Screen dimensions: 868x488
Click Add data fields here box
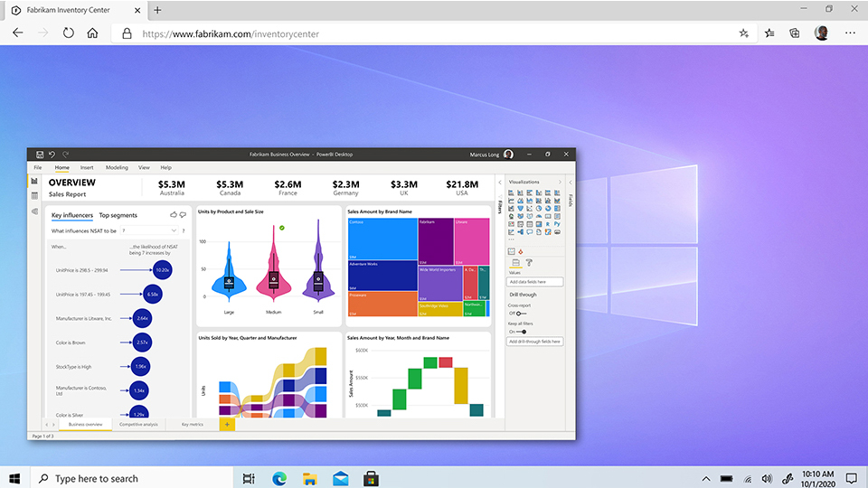[534, 282]
